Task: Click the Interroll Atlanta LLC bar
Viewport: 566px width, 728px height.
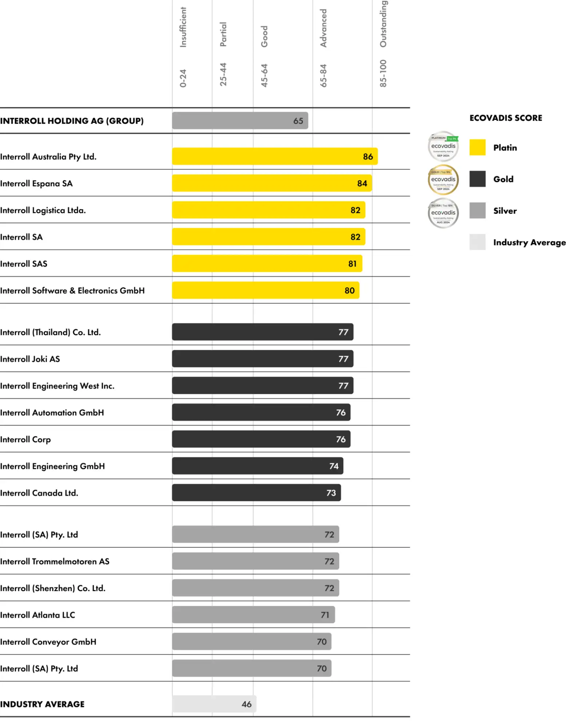Action: tap(253, 615)
